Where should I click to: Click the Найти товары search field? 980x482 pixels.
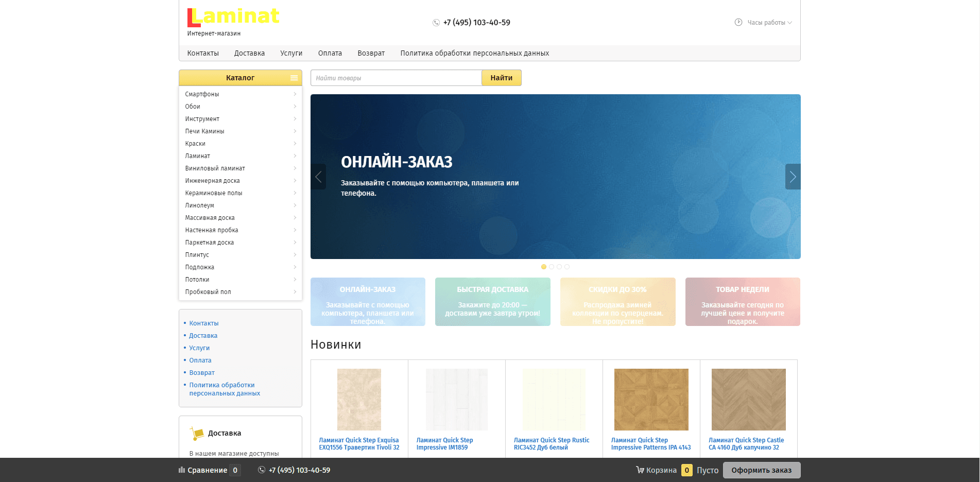point(396,78)
